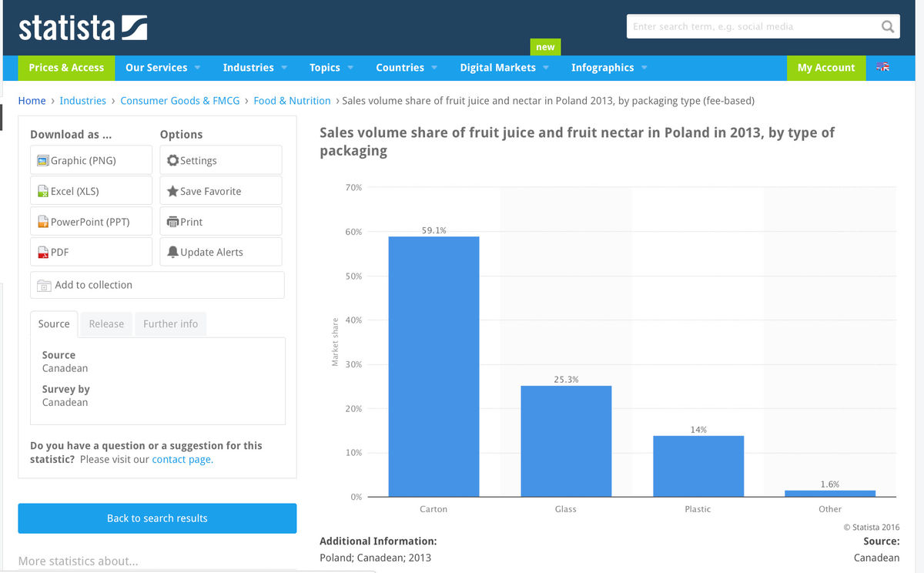Download the statistic as PDF
Viewport: 924px width, 573px height.
pos(91,252)
